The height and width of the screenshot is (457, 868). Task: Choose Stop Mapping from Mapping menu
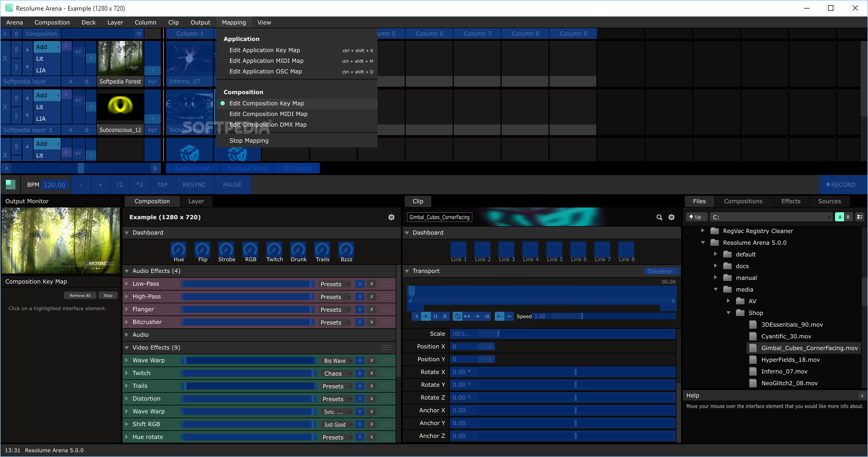coord(297,140)
